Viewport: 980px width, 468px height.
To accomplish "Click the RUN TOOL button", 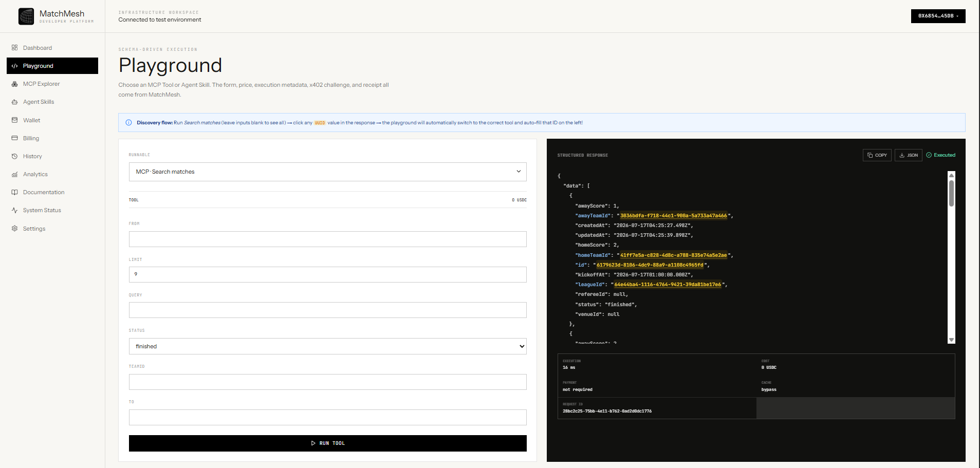I will (x=328, y=443).
